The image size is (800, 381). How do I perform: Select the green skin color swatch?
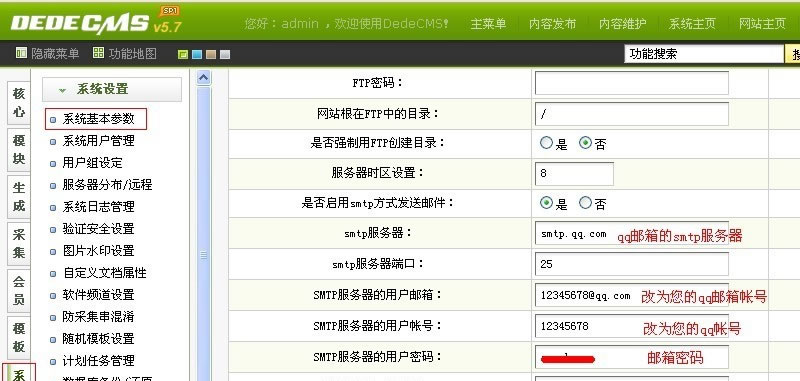pyautogui.click(x=183, y=55)
